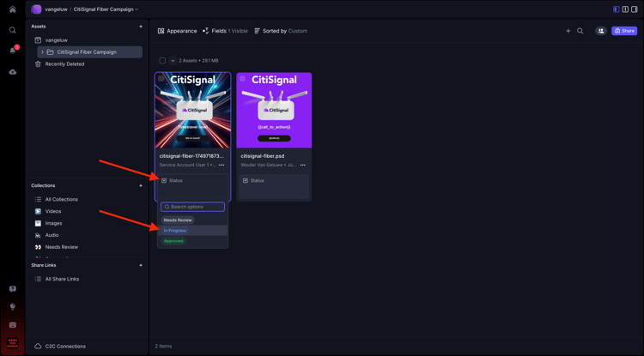Image resolution: width=644 pixels, height=356 pixels.
Task: Open the home icon in left rail
Action: (x=13, y=9)
